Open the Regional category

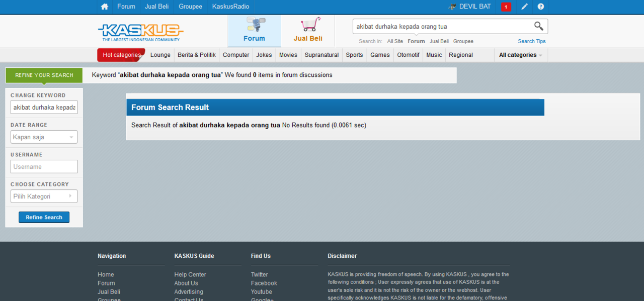pyautogui.click(x=461, y=55)
